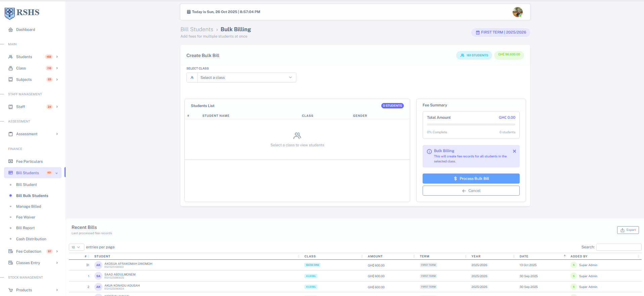
Task: Click the Students sidebar icon
Action: [10, 57]
